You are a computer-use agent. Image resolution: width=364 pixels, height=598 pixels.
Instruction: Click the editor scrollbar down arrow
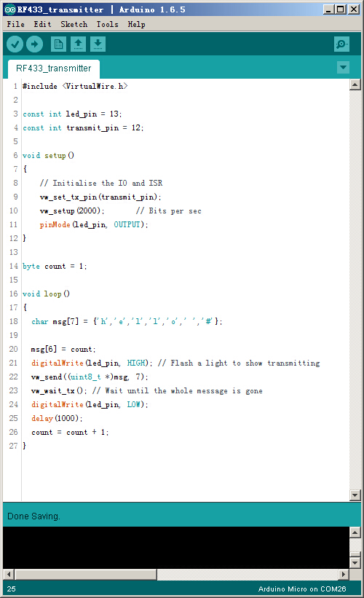(355, 495)
